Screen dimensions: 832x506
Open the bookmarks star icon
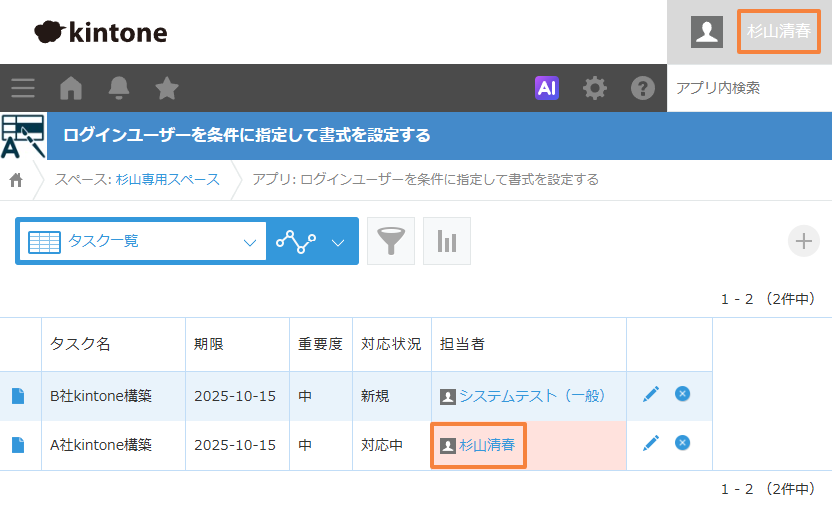167,88
